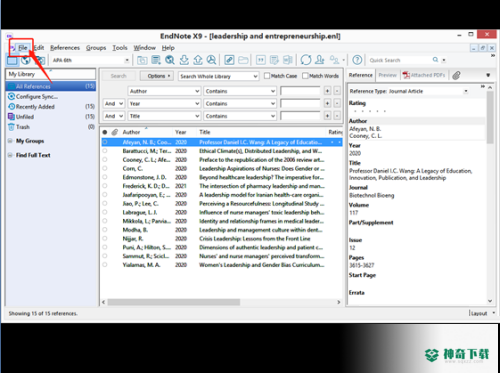Image resolution: width=500 pixels, height=373 pixels.
Task: Toggle read status dot for Edmonstone reference
Action: pyautogui.click(x=105, y=177)
